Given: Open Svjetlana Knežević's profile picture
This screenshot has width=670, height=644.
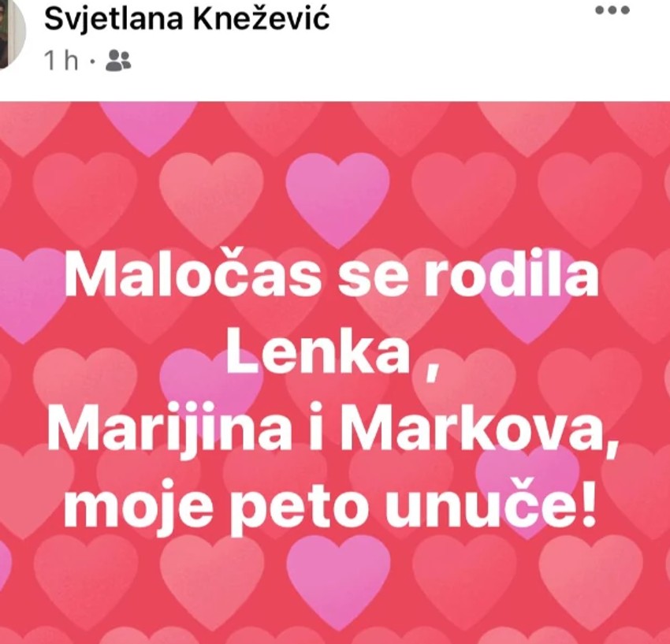Looking at the screenshot, I should click(x=12, y=32).
